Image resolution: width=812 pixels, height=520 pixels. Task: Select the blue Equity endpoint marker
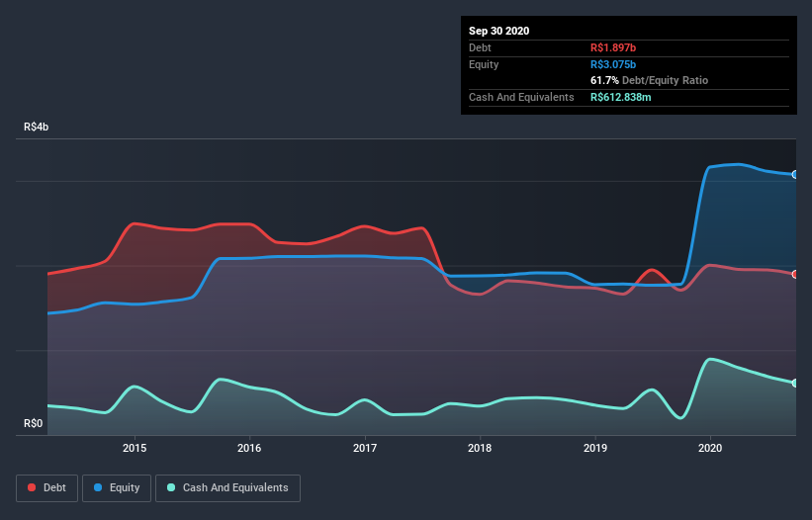[x=795, y=175]
